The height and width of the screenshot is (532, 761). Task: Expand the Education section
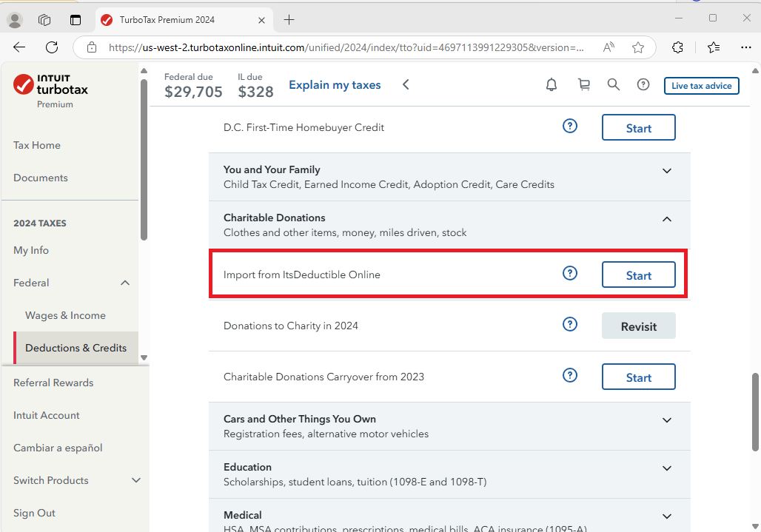point(667,468)
